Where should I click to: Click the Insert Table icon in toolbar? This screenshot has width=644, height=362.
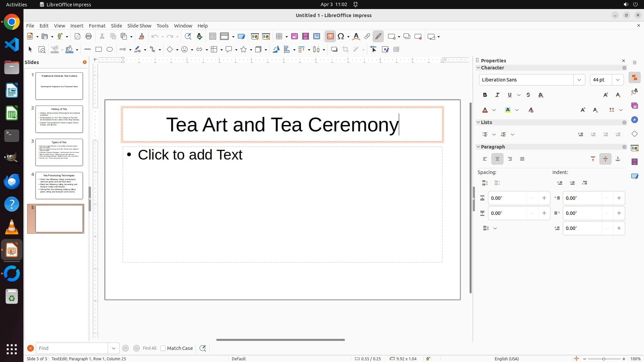[279, 37]
